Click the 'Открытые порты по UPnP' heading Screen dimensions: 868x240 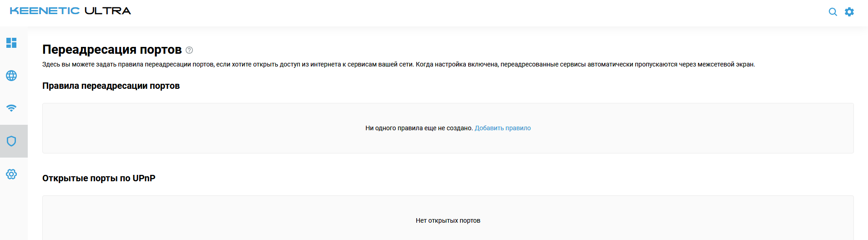coord(99,179)
